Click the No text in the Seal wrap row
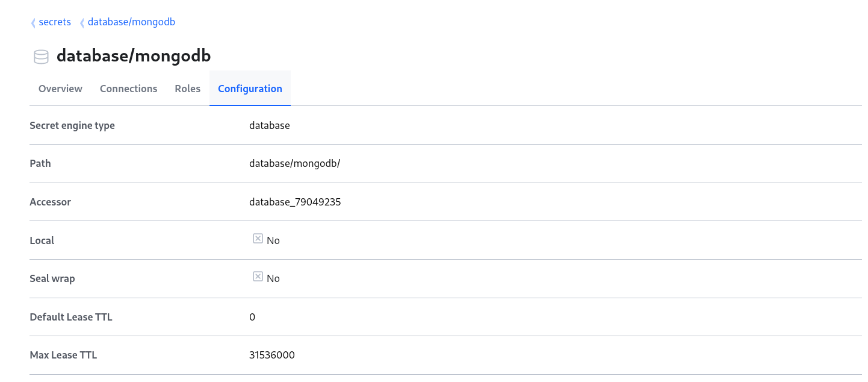 coord(273,278)
